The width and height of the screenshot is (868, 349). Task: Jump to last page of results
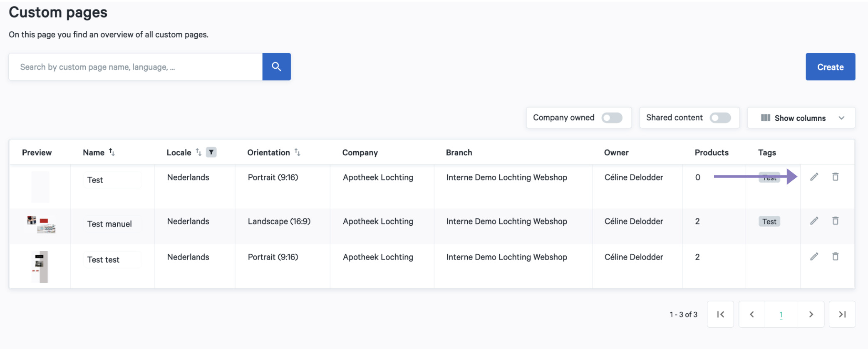pyautogui.click(x=842, y=314)
